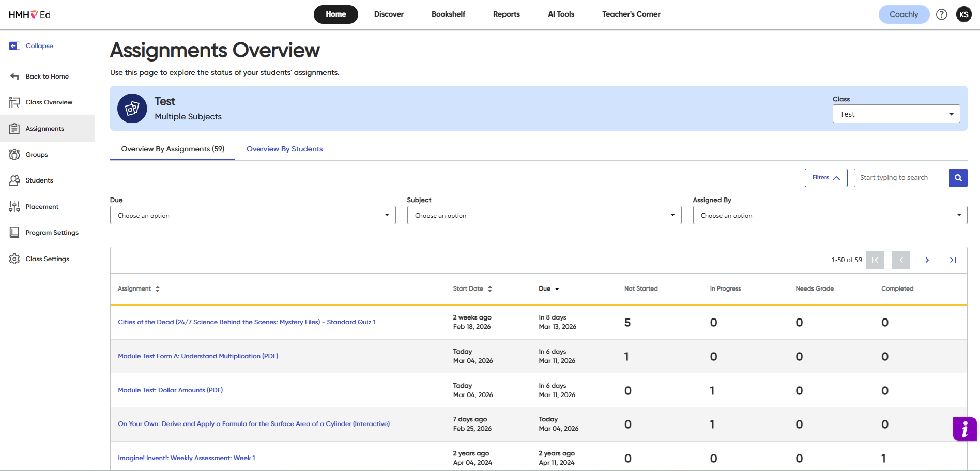Screen dimensions: 980x471
Task: Click the help question mark icon
Action: click(x=942, y=14)
